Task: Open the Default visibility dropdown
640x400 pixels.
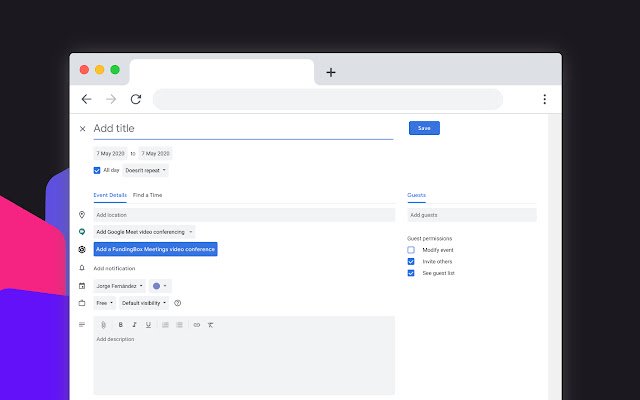Action: [144, 303]
